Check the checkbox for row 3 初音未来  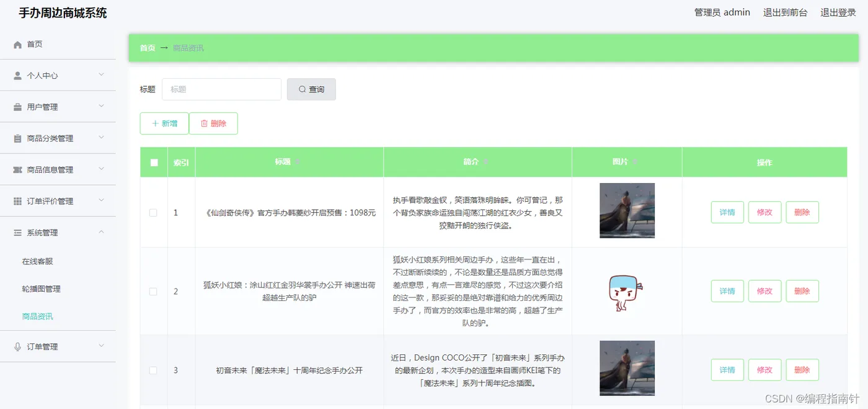coord(153,371)
